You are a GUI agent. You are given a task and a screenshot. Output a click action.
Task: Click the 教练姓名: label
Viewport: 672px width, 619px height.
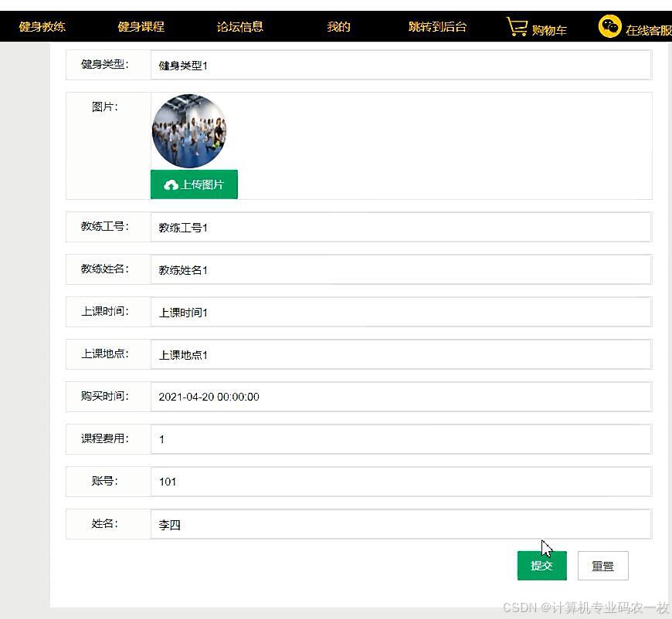(105, 269)
